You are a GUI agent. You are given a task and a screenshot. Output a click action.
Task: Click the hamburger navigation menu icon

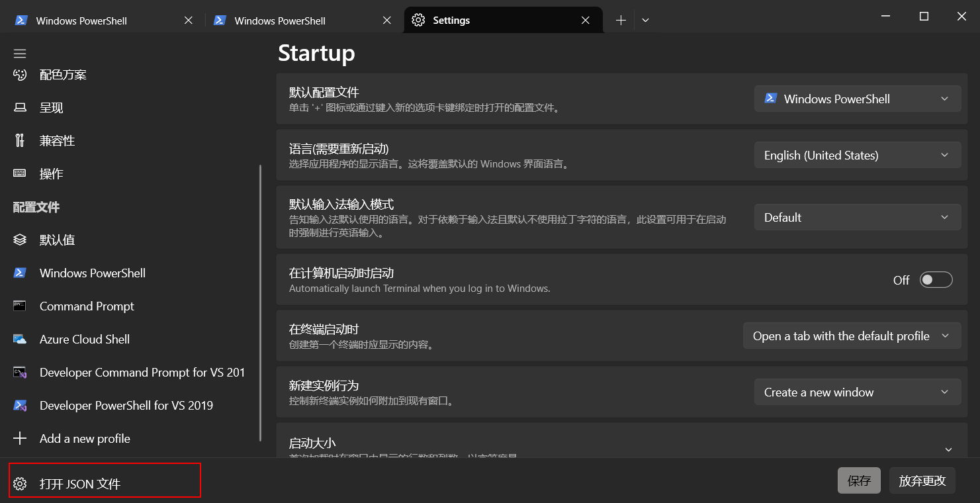click(x=20, y=54)
